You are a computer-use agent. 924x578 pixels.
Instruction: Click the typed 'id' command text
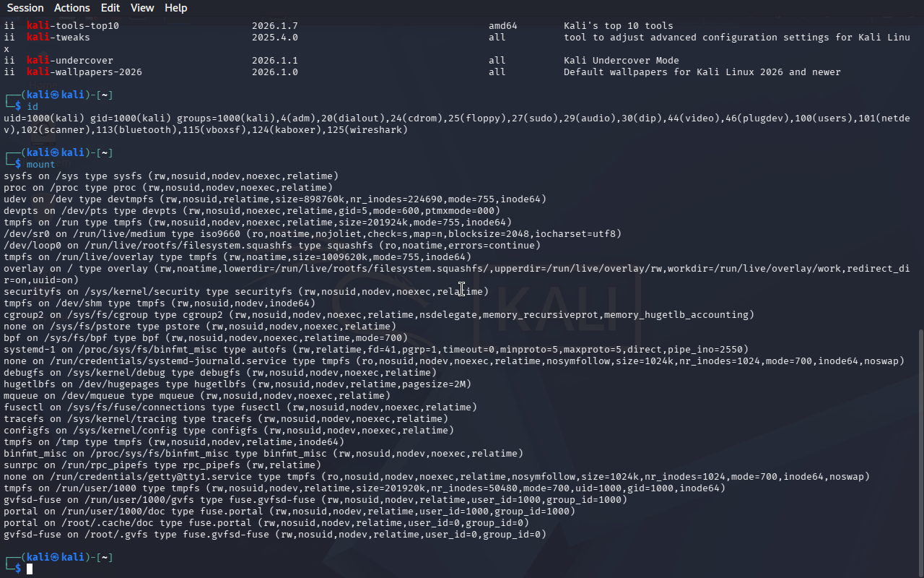(32, 107)
